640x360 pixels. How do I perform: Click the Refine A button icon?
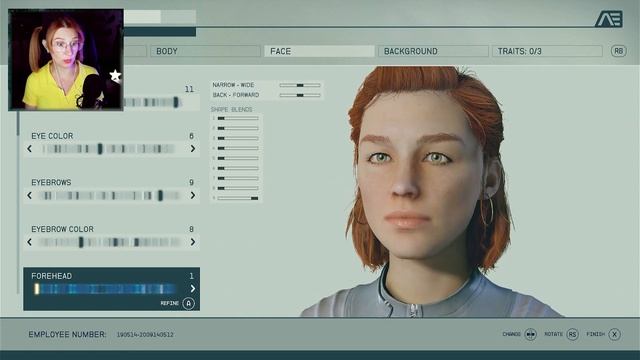[x=188, y=303]
